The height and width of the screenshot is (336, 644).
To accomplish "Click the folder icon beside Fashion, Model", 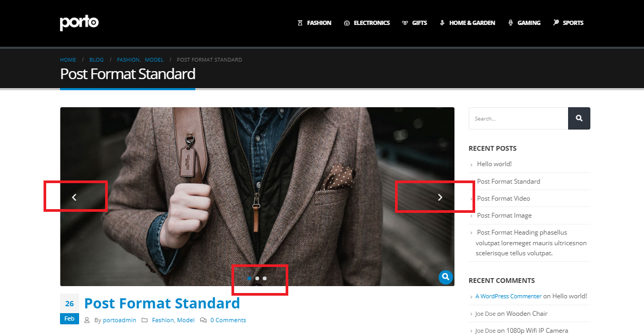I will (x=144, y=320).
